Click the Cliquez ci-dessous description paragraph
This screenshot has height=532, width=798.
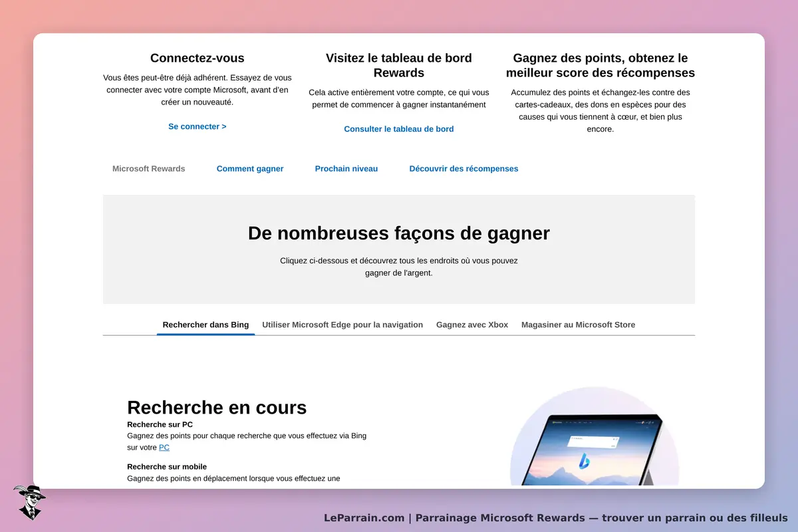point(399,267)
